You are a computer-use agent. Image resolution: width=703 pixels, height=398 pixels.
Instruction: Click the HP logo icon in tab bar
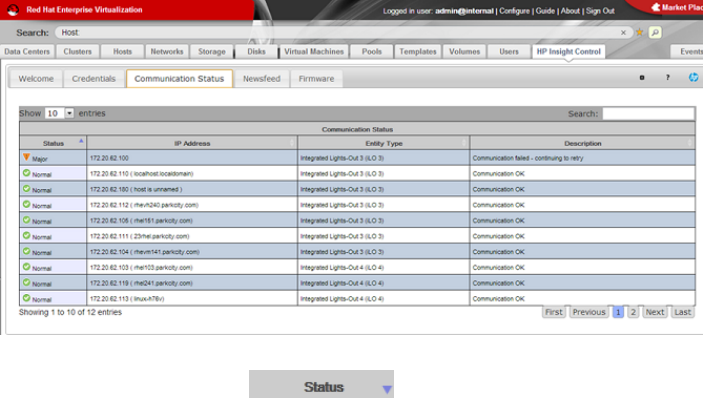click(x=694, y=77)
